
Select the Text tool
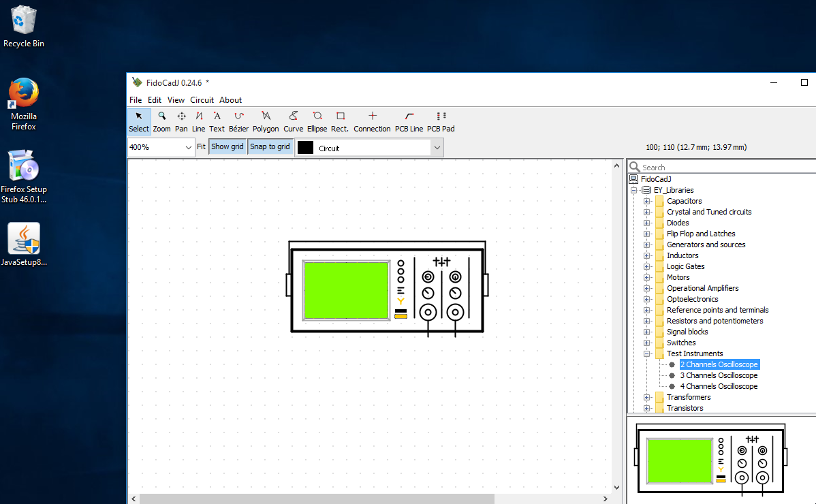point(217,121)
